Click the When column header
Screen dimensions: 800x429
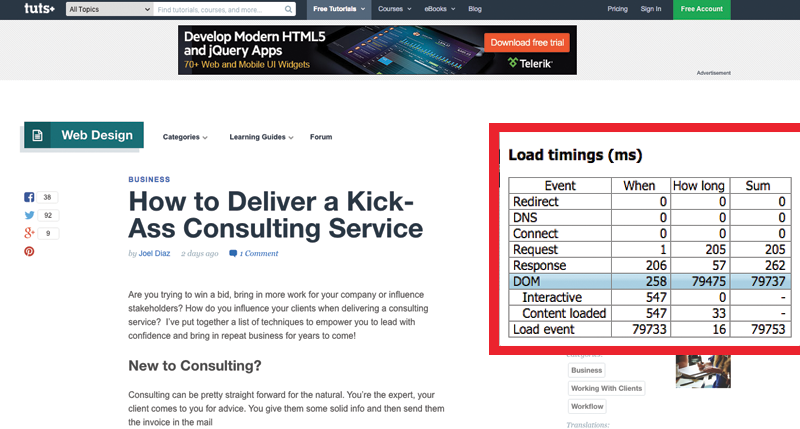639,186
